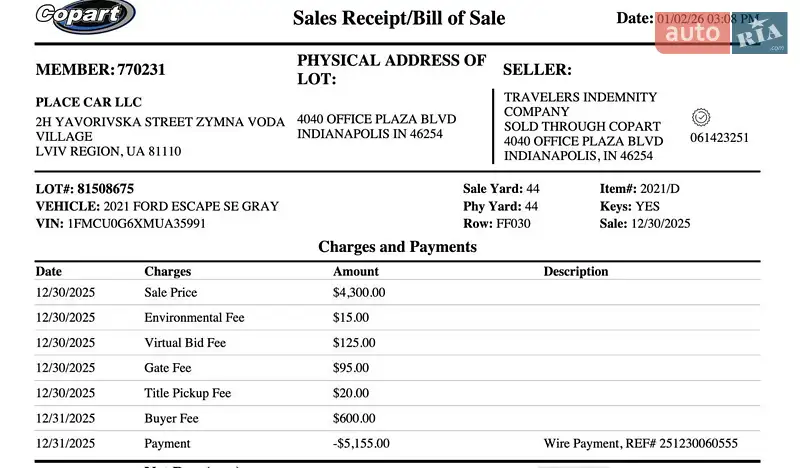
Task: Click the Sales Receipt/Bill of Sale title
Action: 399,18
